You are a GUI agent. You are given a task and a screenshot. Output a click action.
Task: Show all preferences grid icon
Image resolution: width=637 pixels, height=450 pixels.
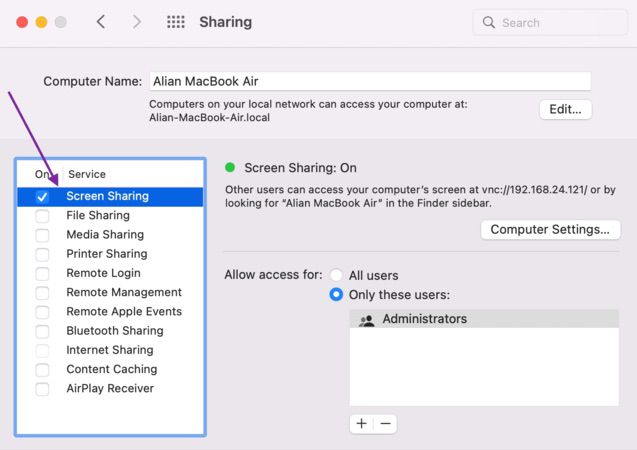coord(176,22)
